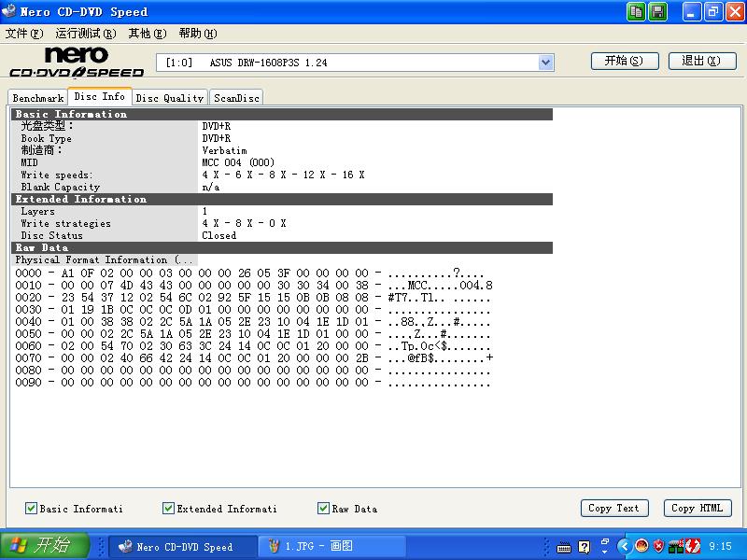Image resolution: width=747 pixels, height=560 pixels.
Task: Click the Layers label
Action: tap(37, 211)
